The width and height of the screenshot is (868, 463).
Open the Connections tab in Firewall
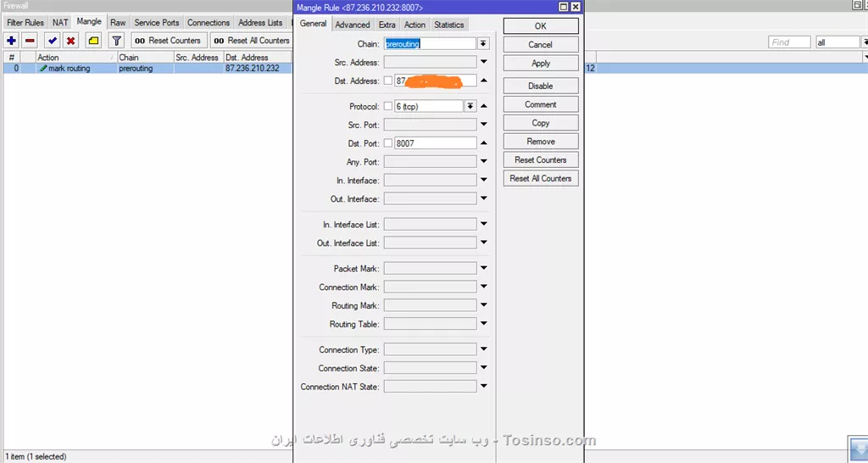pos(209,23)
